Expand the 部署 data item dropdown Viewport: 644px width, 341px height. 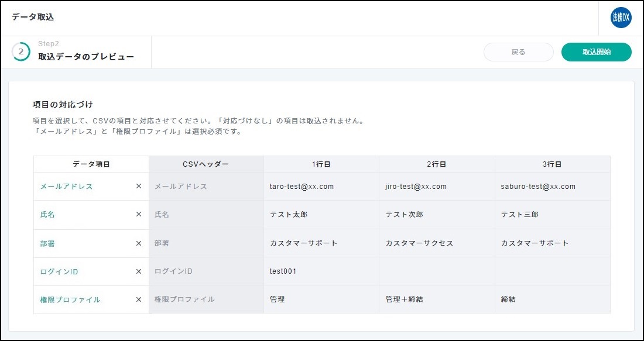point(82,243)
